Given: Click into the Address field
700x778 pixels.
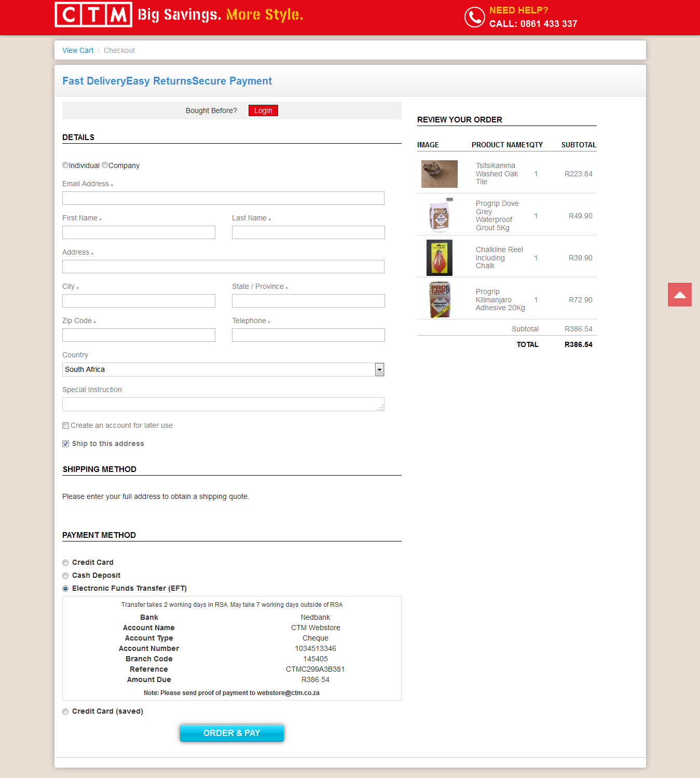Looking at the screenshot, I should 223,267.
